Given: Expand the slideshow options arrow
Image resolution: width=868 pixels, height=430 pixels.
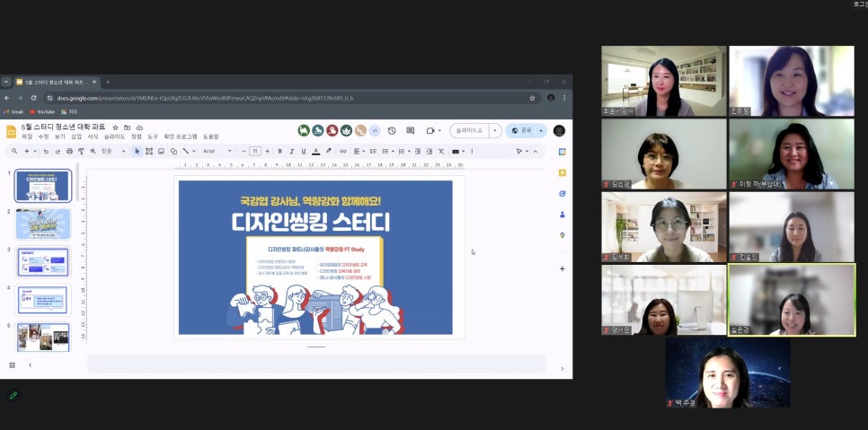Looking at the screenshot, I should [x=494, y=130].
